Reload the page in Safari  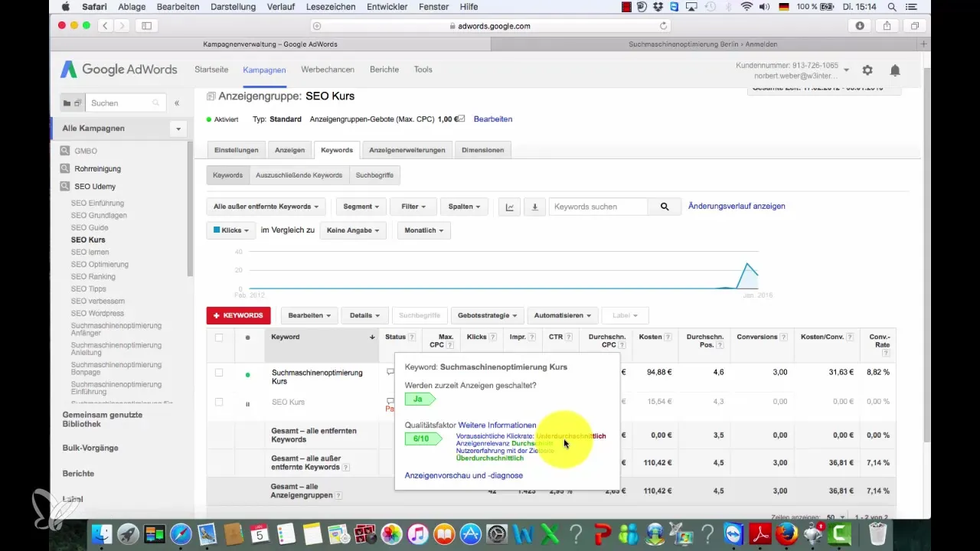663,25
